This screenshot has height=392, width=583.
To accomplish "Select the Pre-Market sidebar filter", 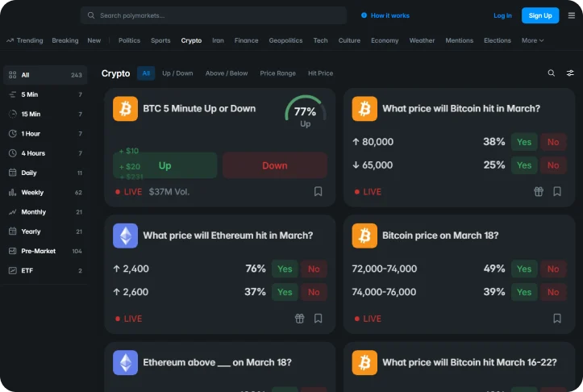I will pos(45,251).
